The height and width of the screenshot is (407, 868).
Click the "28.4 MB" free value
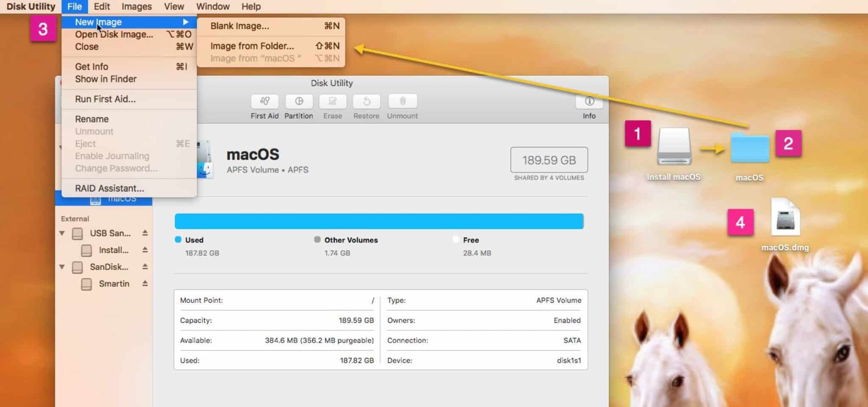pyautogui.click(x=477, y=253)
